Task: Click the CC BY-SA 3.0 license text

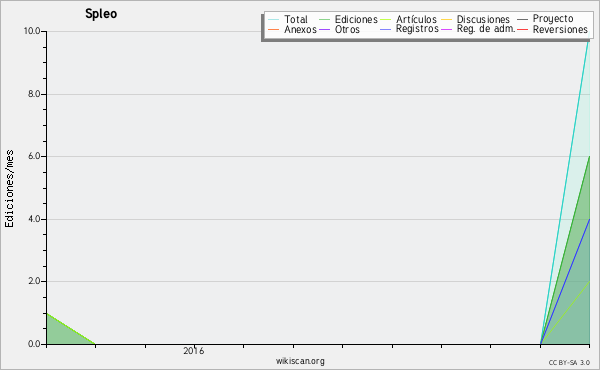Action: [569, 363]
